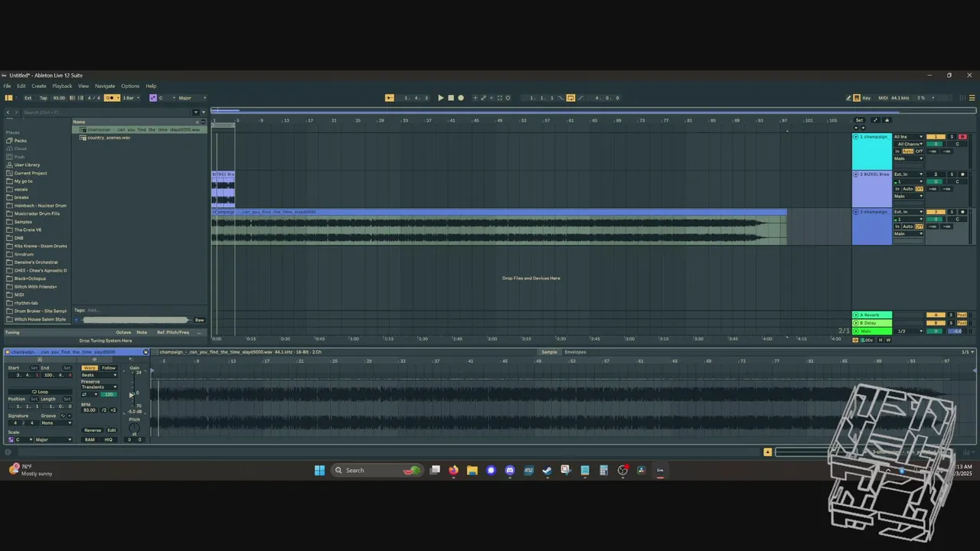Disarm track 1 record arm button

pyautogui.click(x=962, y=137)
